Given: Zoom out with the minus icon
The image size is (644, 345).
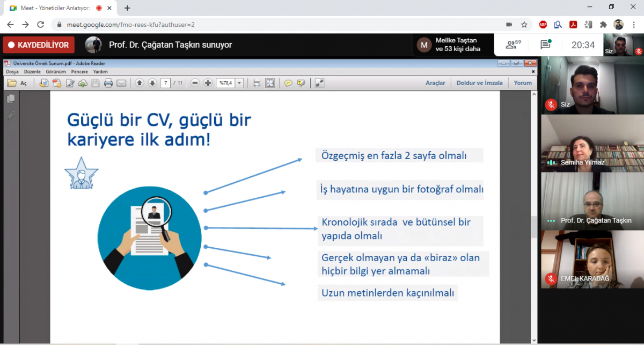Looking at the screenshot, I should pyautogui.click(x=195, y=83).
